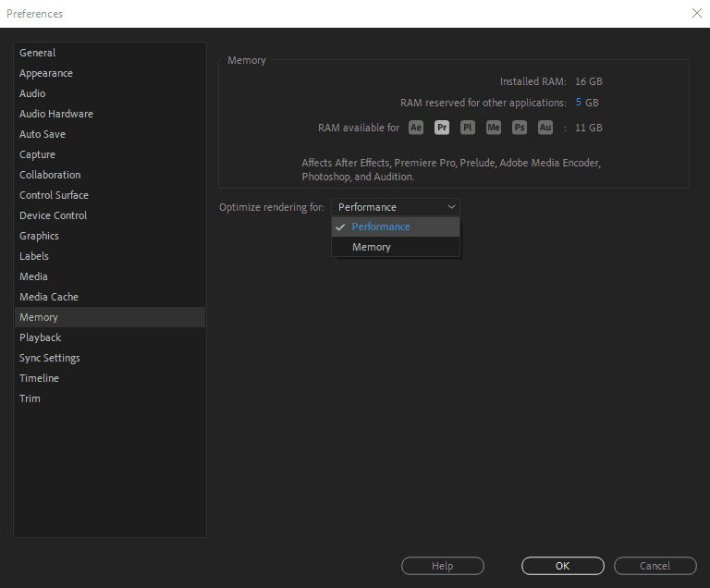Go to General preferences category

38,53
